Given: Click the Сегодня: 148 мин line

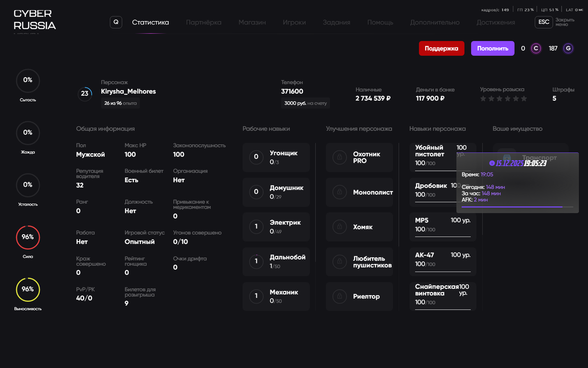Looking at the screenshot, I should click(484, 187).
